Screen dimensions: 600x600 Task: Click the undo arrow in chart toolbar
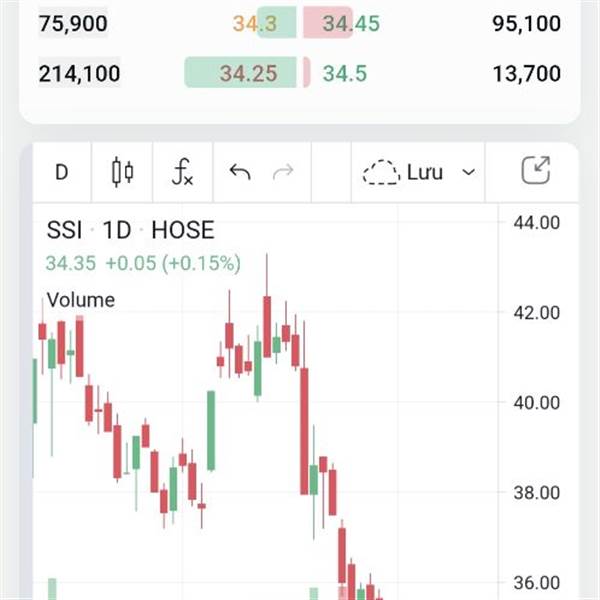coord(240,172)
